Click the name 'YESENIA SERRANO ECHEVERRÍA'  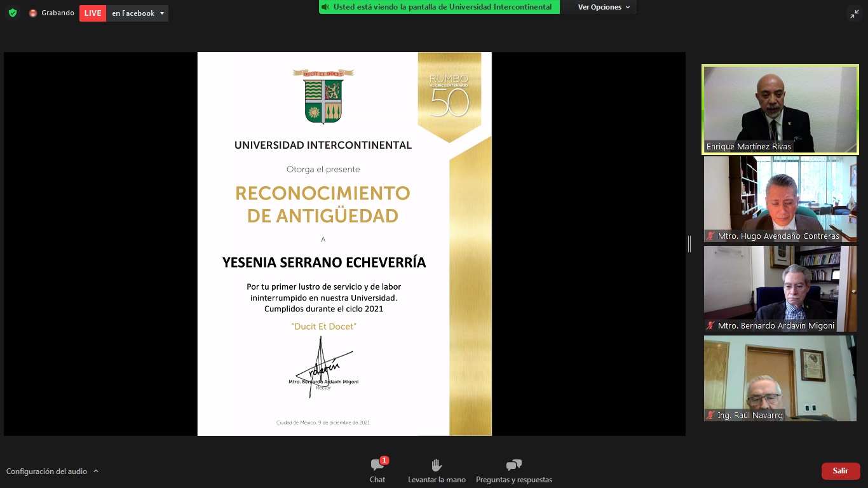pyautogui.click(x=324, y=262)
